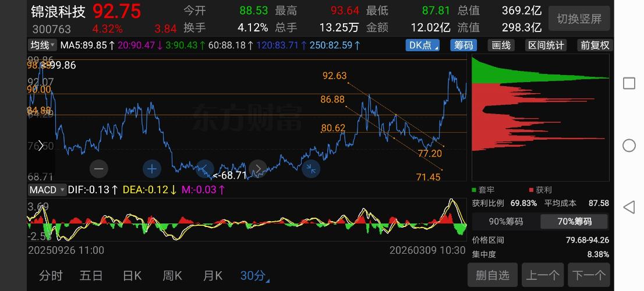Tap the green 套牢 legend swatch
The height and width of the screenshot is (291, 644).
475,190
